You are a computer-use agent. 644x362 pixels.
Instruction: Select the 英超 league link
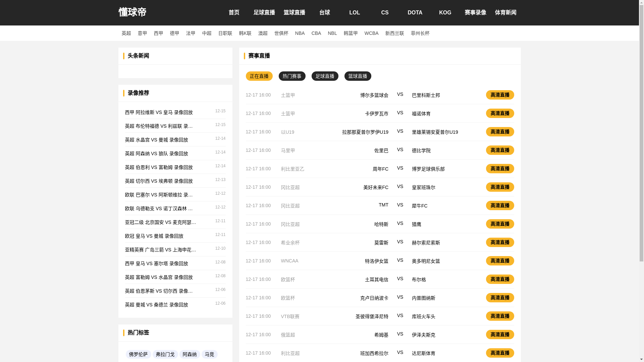coord(126,33)
